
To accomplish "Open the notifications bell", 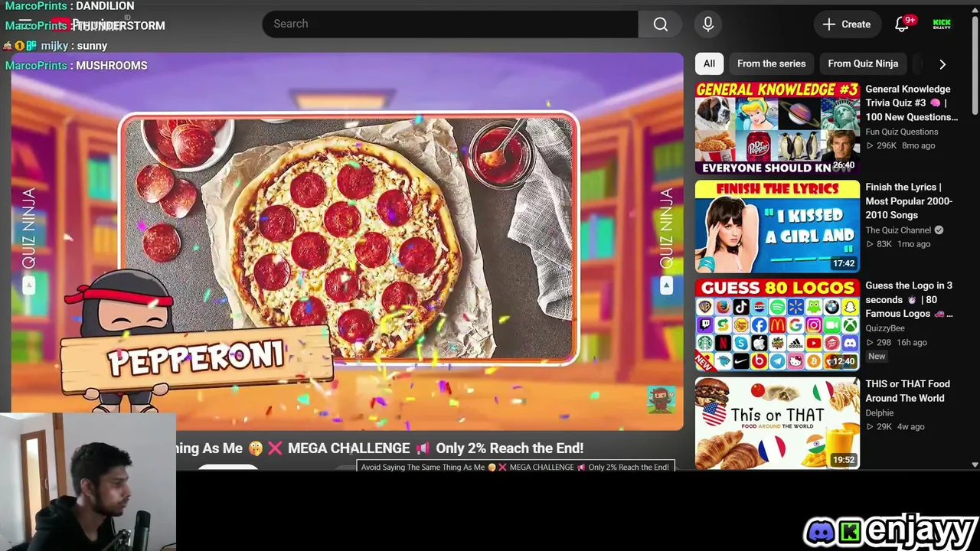I will point(902,24).
